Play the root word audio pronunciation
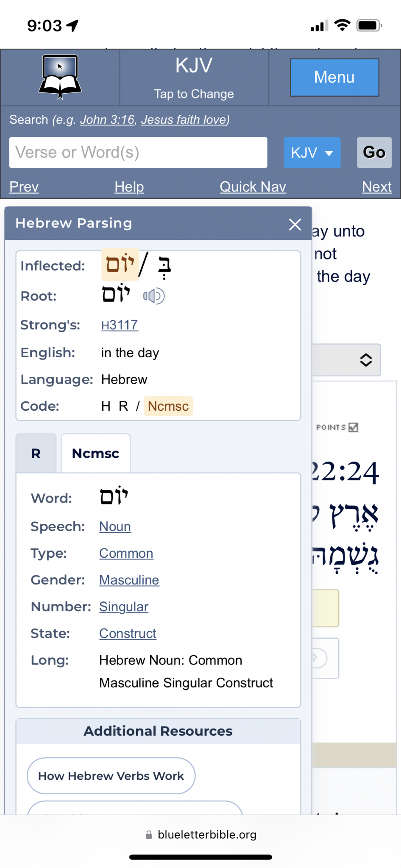 [153, 296]
